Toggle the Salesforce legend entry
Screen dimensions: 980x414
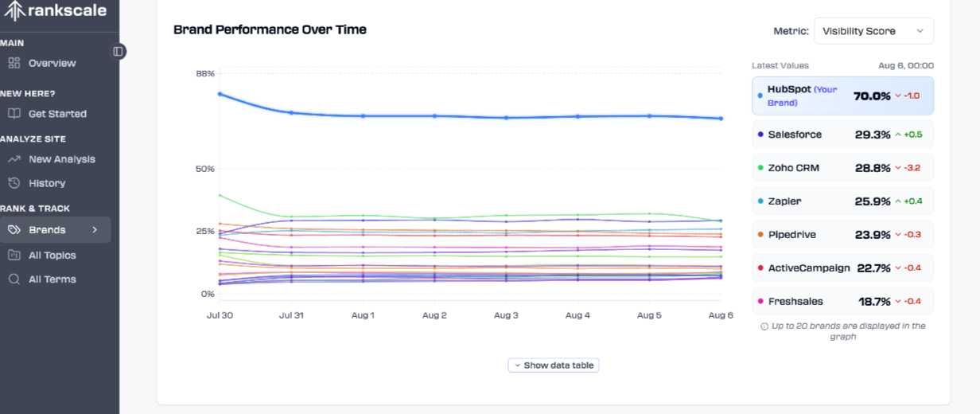coord(842,135)
